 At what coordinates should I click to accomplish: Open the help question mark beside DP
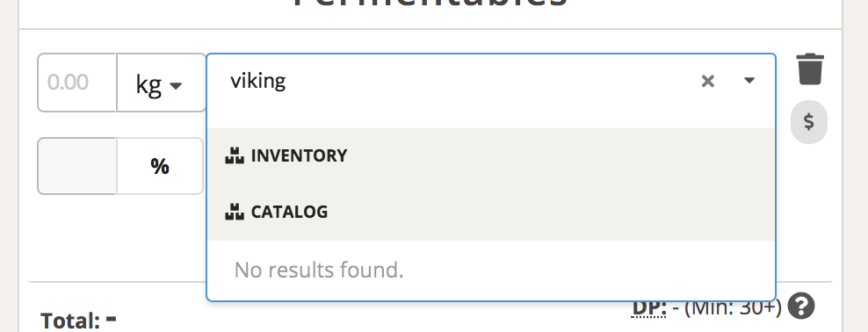tap(801, 306)
